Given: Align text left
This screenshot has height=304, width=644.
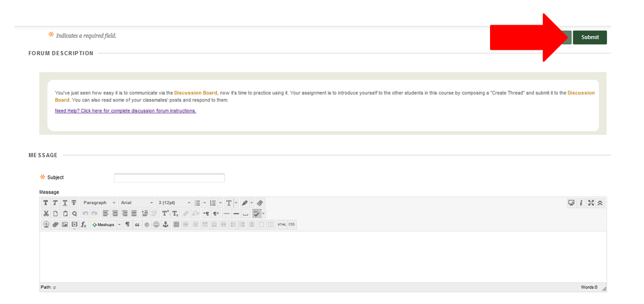Looking at the screenshot, I should pyautogui.click(x=105, y=213).
